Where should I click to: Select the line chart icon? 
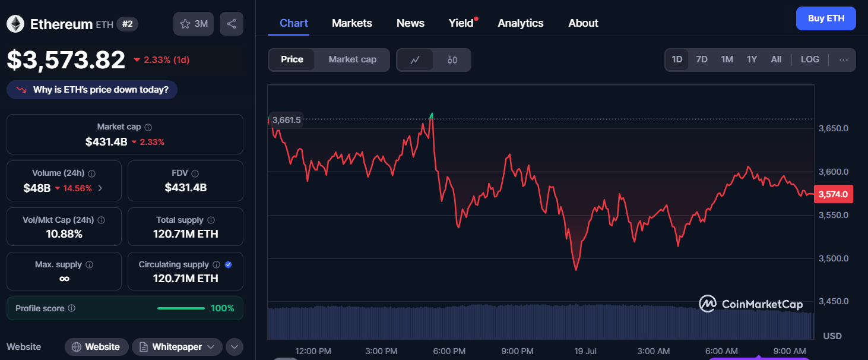click(415, 59)
